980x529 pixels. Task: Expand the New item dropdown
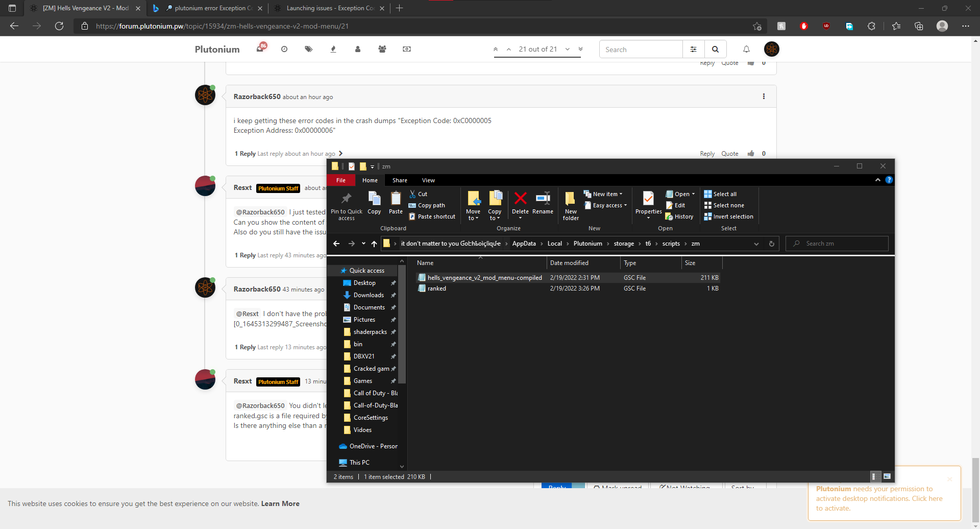(x=621, y=194)
